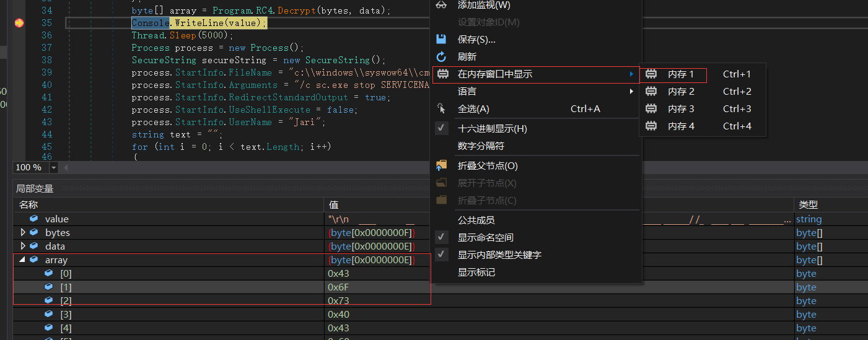Expand the bytes variable node
The height and width of the screenshot is (340, 868).
coord(23,233)
